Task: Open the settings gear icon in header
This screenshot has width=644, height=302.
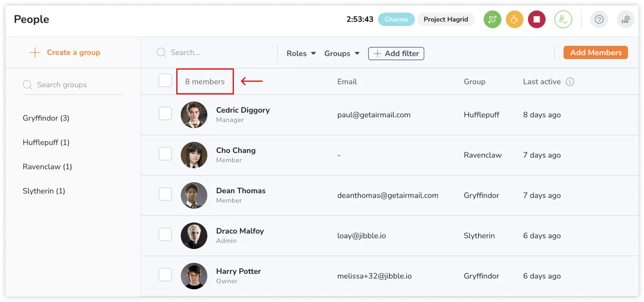Action: click(x=625, y=19)
